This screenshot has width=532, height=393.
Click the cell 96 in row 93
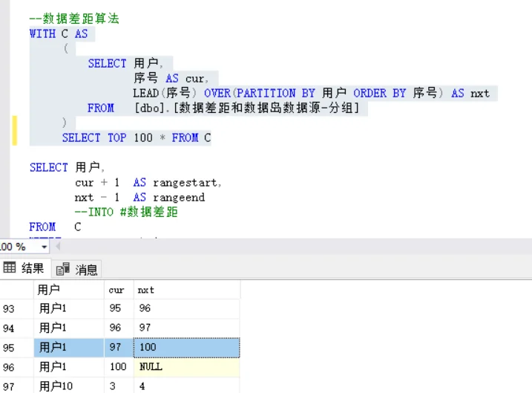(x=187, y=308)
